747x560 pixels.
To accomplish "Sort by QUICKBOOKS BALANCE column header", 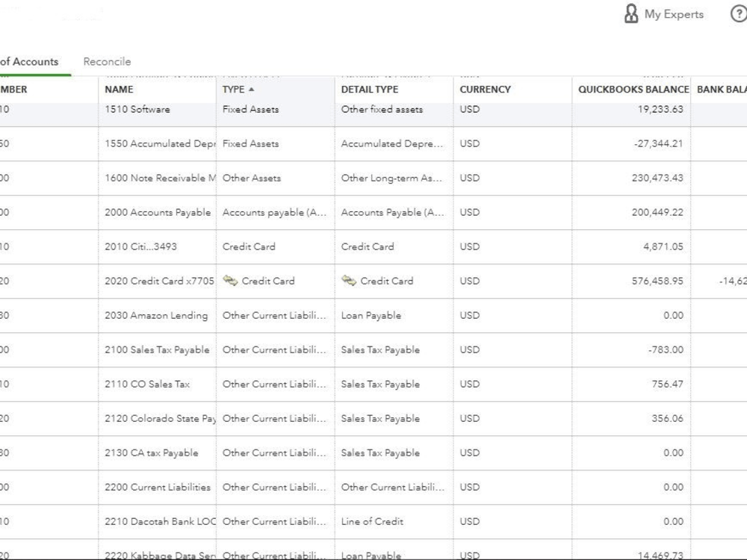I will tap(633, 89).
